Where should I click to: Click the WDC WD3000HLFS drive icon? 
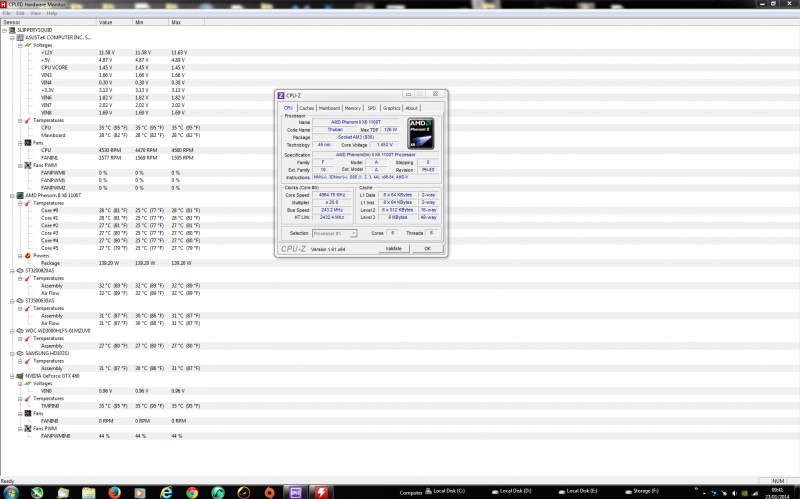pyautogui.click(x=20, y=331)
